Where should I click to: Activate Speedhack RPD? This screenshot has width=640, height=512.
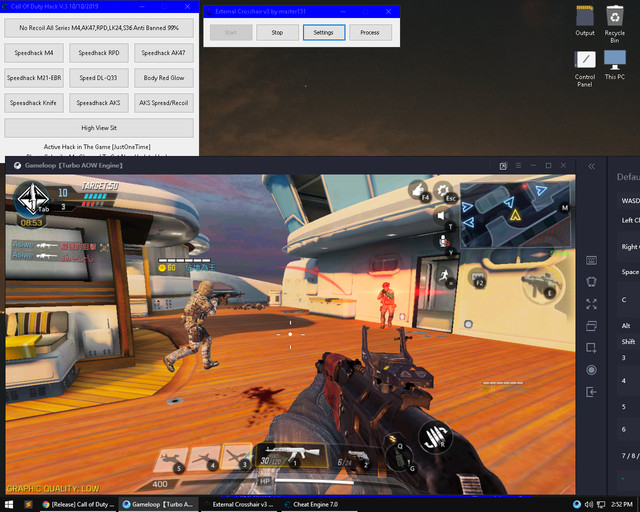click(x=99, y=53)
